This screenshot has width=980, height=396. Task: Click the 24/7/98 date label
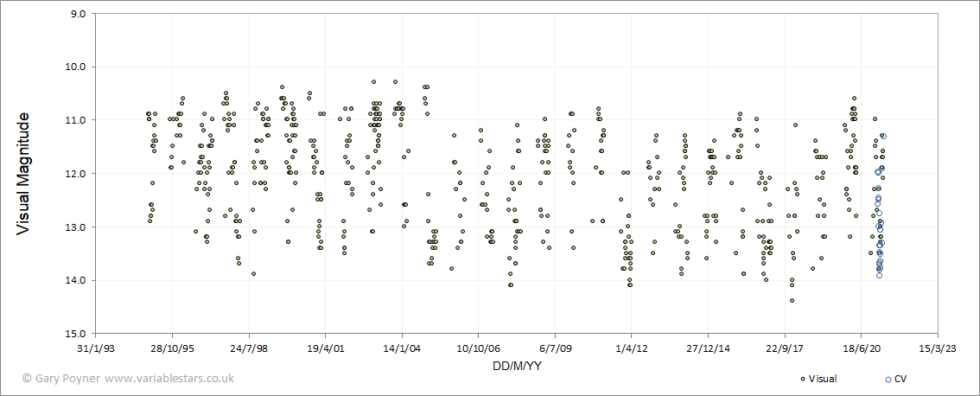tap(250, 348)
